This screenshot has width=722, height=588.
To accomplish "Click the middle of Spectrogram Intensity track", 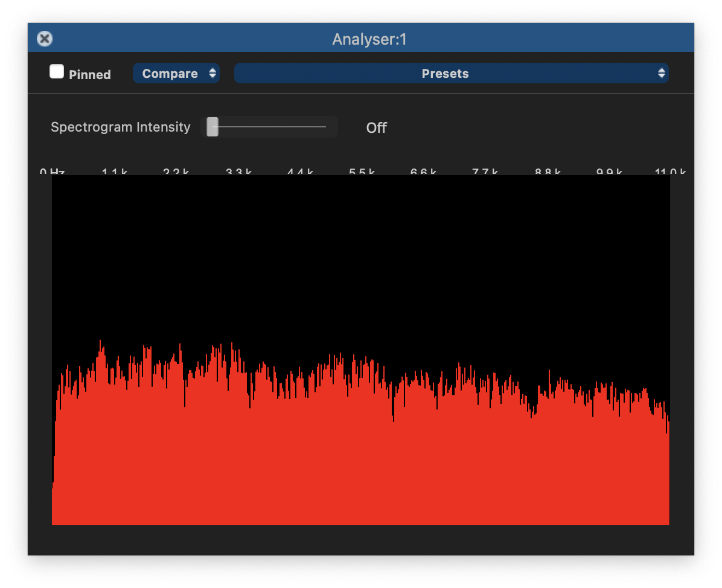I will click(x=269, y=127).
